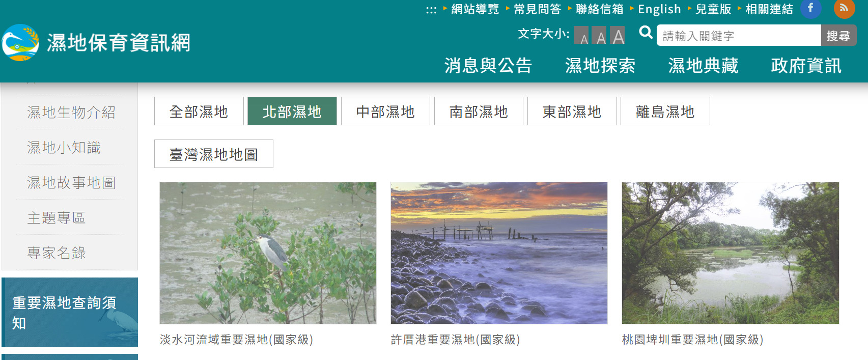868x360 pixels.
Task: Go to 濕地故事地圖 in sidebar
Action: pos(71,182)
